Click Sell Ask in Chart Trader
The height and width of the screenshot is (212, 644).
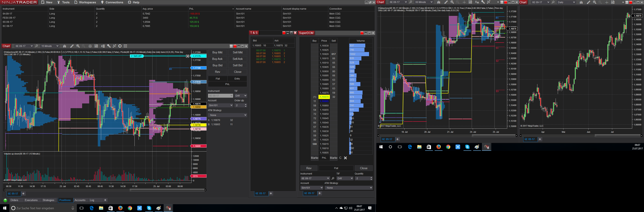point(238,59)
